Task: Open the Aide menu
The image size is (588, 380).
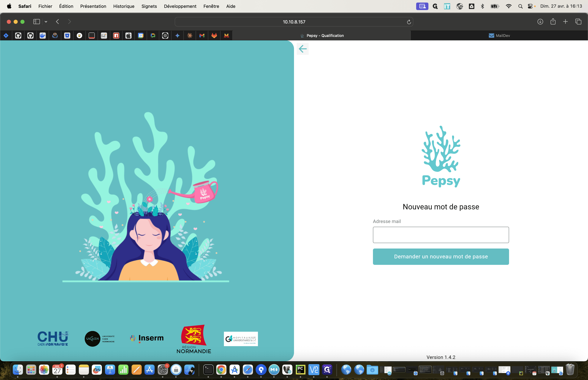Action: click(231, 6)
